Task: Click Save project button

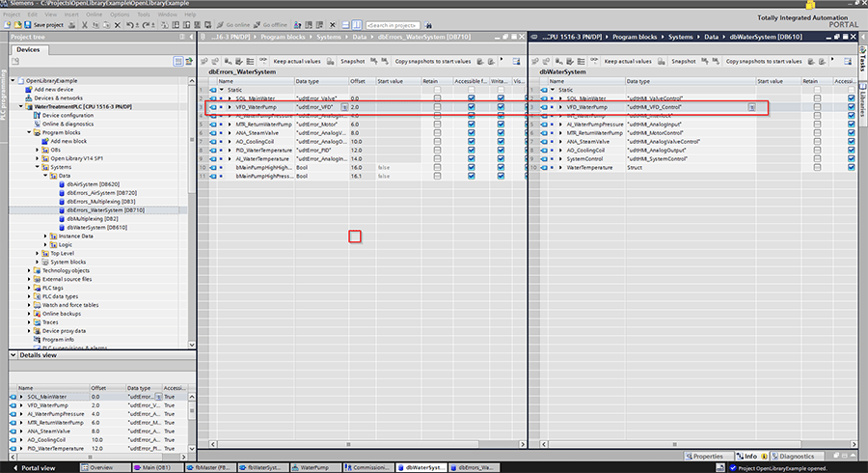Action: tap(43, 25)
